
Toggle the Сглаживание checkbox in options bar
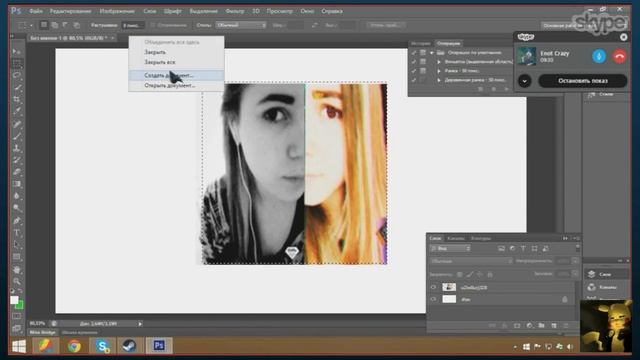pyautogui.click(x=153, y=25)
